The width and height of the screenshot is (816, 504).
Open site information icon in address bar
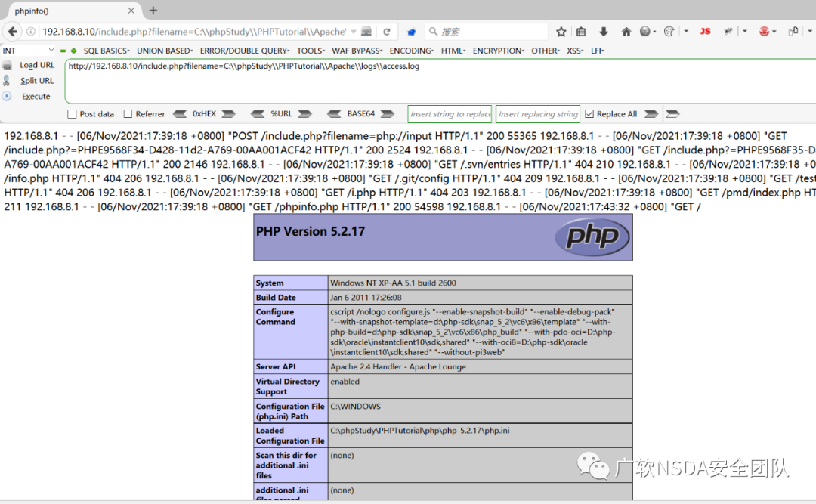coord(31,32)
